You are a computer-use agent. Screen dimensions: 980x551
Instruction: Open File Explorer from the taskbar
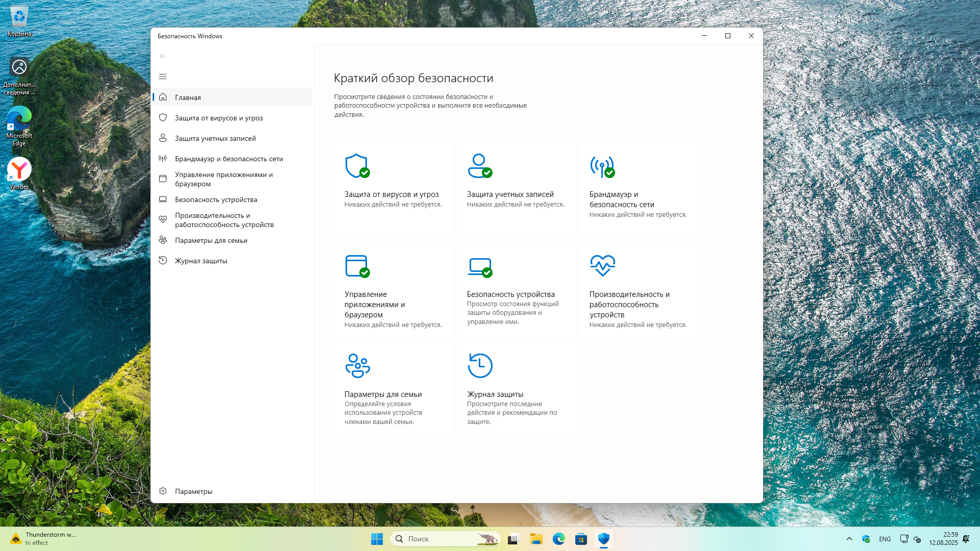click(536, 539)
